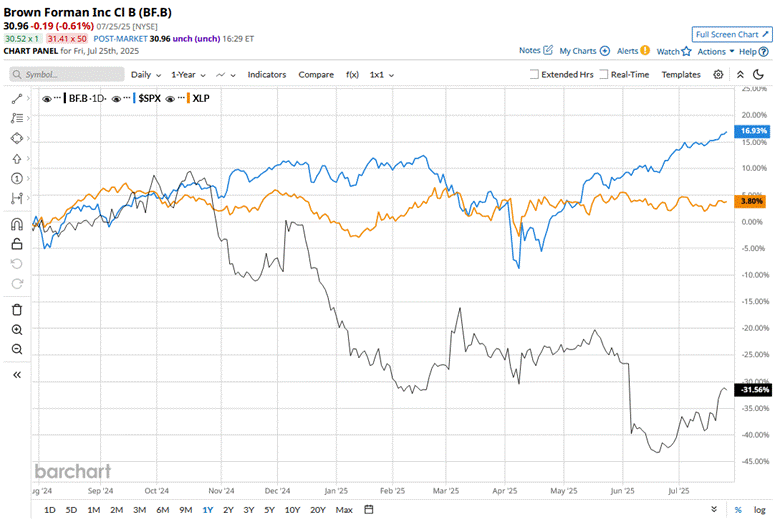
Task: Open the Fibonacci/text list tool
Action: click(x=16, y=118)
